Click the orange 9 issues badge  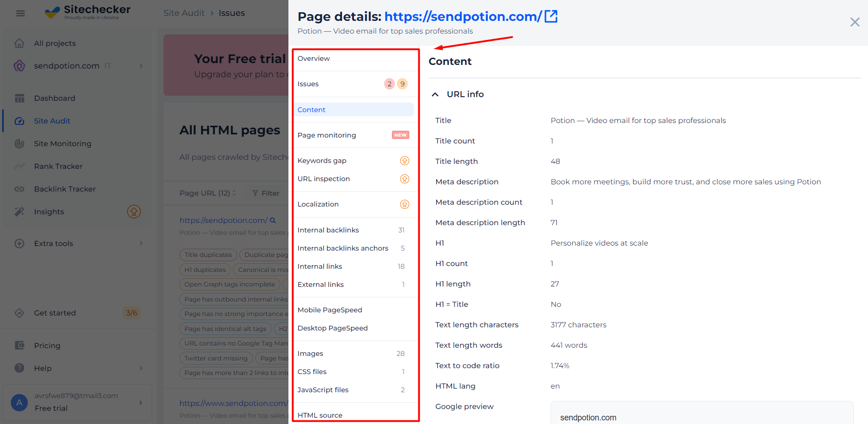pos(402,84)
